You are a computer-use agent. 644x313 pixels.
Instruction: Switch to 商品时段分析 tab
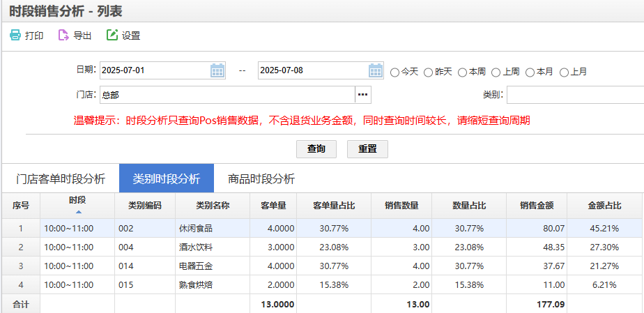click(x=261, y=178)
